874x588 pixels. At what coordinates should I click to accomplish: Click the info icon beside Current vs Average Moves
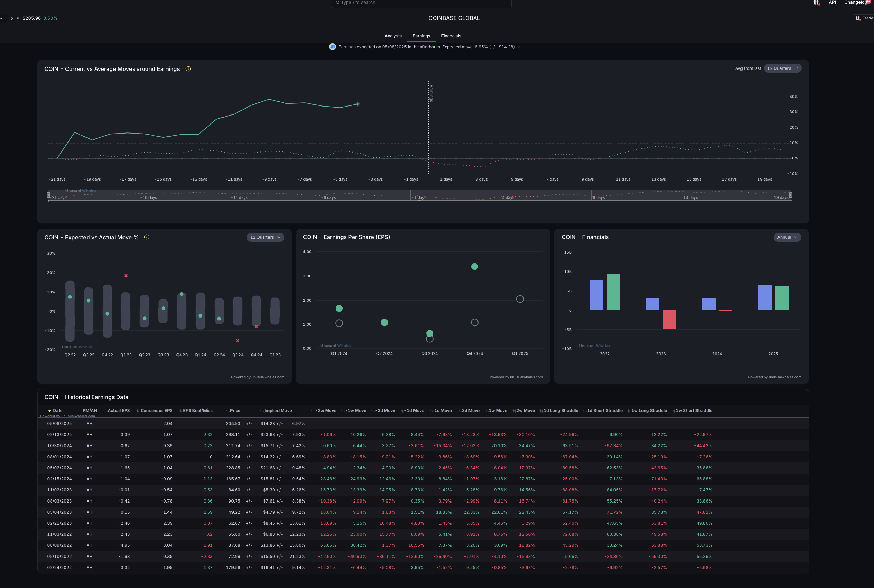(x=188, y=69)
